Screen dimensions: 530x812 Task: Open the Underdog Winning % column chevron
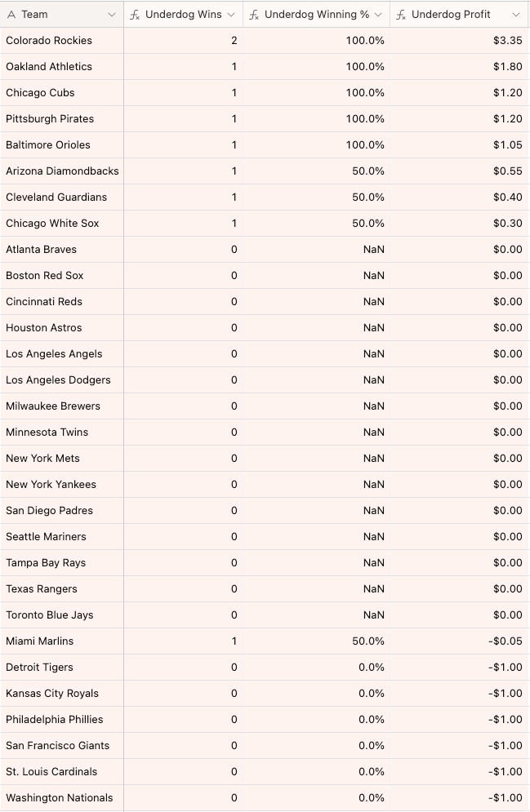pyautogui.click(x=379, y=15)
